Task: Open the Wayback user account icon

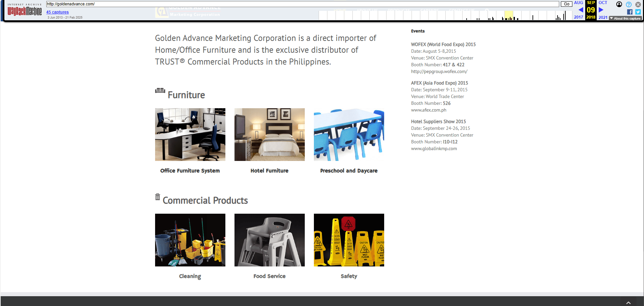Action: pos(619,4)
